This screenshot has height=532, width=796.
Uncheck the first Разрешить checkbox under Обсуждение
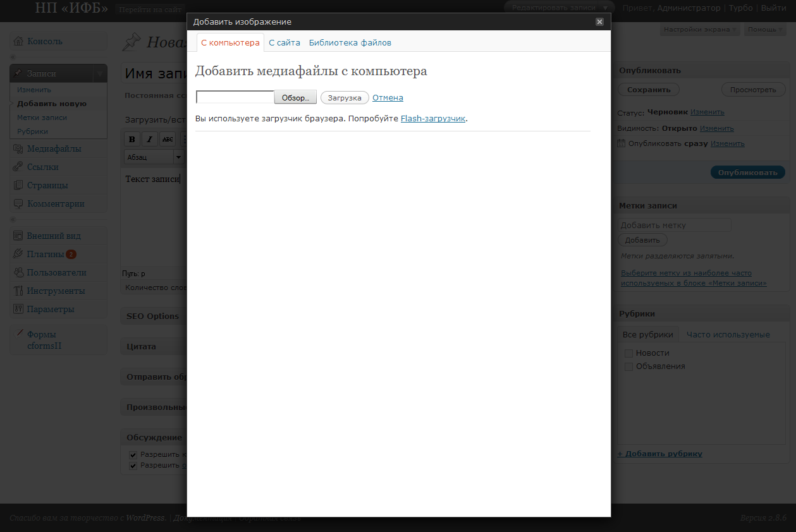133,454
